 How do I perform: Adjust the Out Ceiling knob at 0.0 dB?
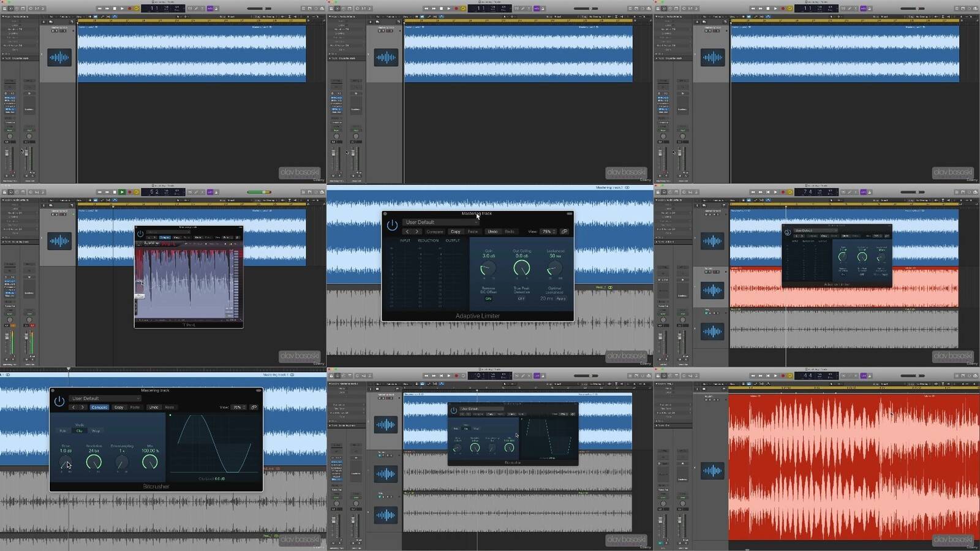click(x=521, y=268)
